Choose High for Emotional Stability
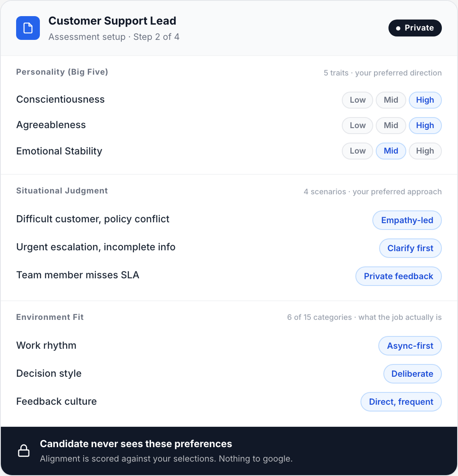 tap(425, 151)
